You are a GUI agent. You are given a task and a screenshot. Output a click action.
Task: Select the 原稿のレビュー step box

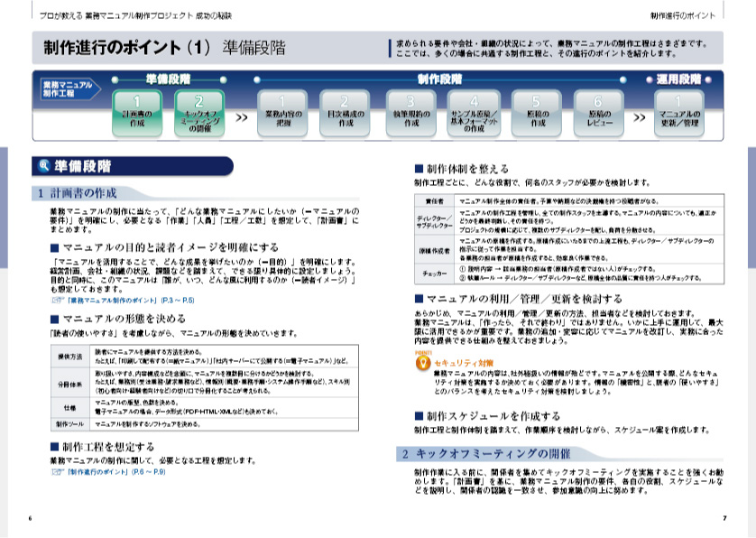pyautogui.click(x=599, y=114)
